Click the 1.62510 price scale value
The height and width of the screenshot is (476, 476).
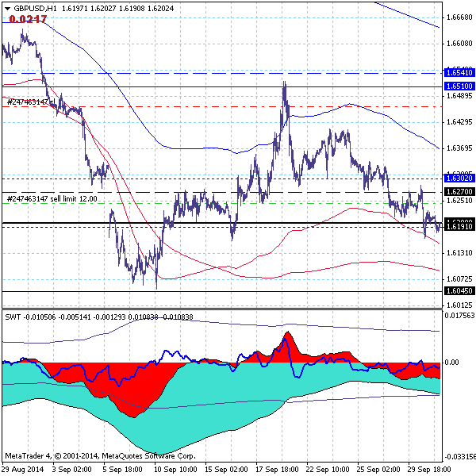tap(459, 201)
